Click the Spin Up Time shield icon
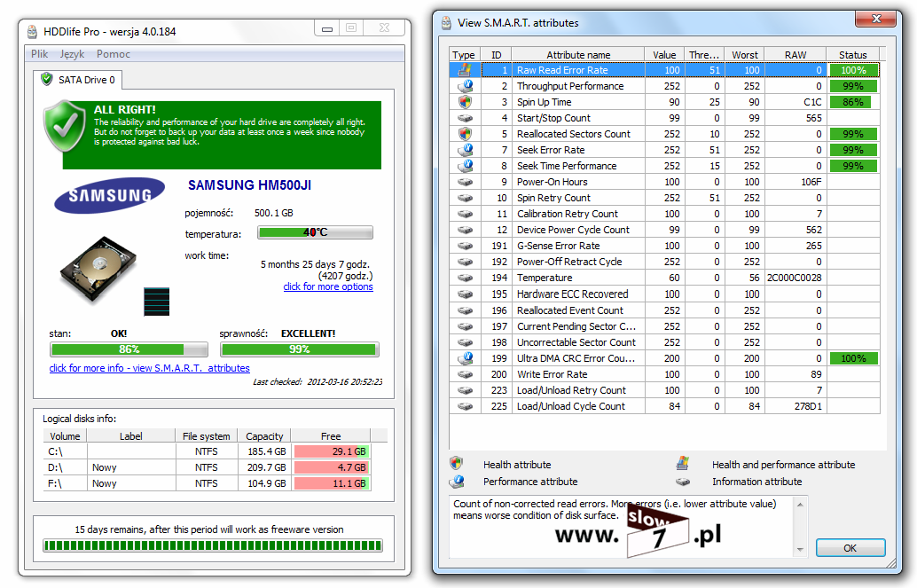Image resolution: width=917 pixels, height=588 pixels. pos(466,102)
